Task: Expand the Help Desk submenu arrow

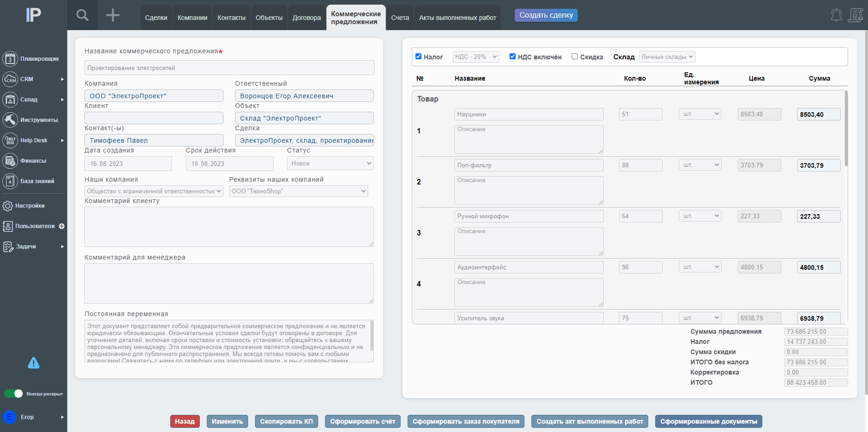Action: click(62, 140)
